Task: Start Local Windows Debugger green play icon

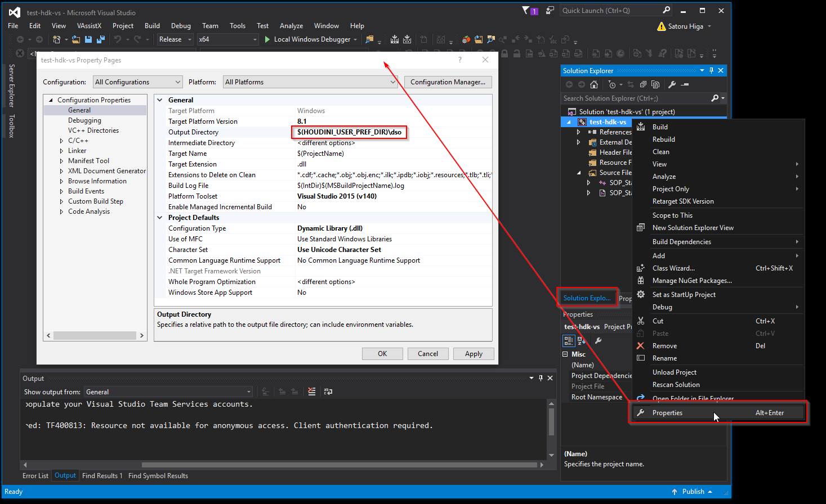Action: 267,39
